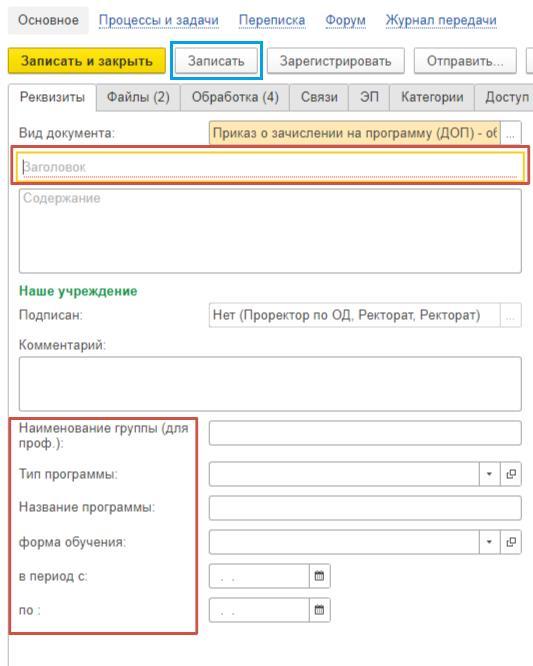Viewport: 533px width, 666px height.
Task: Switch to the Файлы (2) tab
Action: click(138, 97)
